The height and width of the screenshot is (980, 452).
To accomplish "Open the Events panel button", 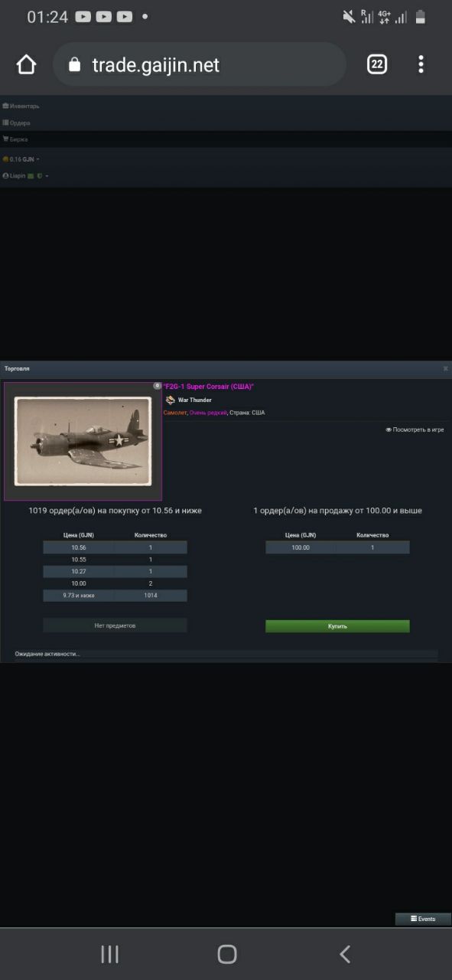I will click(423, 919).
